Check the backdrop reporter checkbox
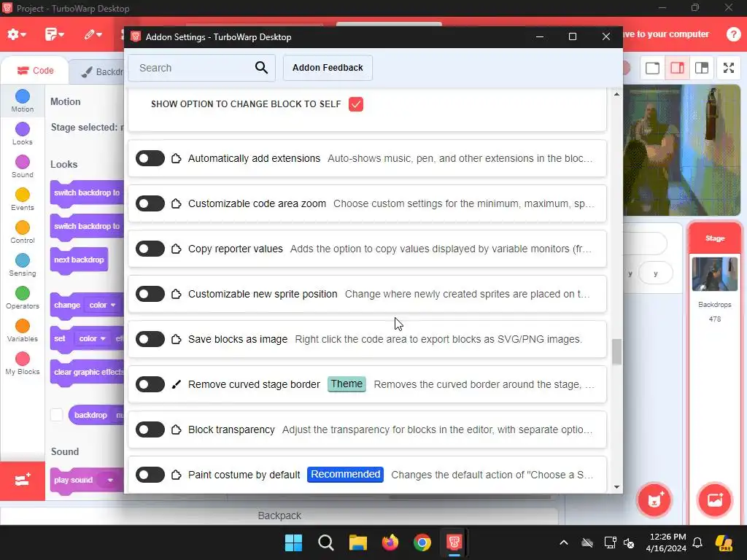Screen dimensions: 747x560 tap(57, 415)
